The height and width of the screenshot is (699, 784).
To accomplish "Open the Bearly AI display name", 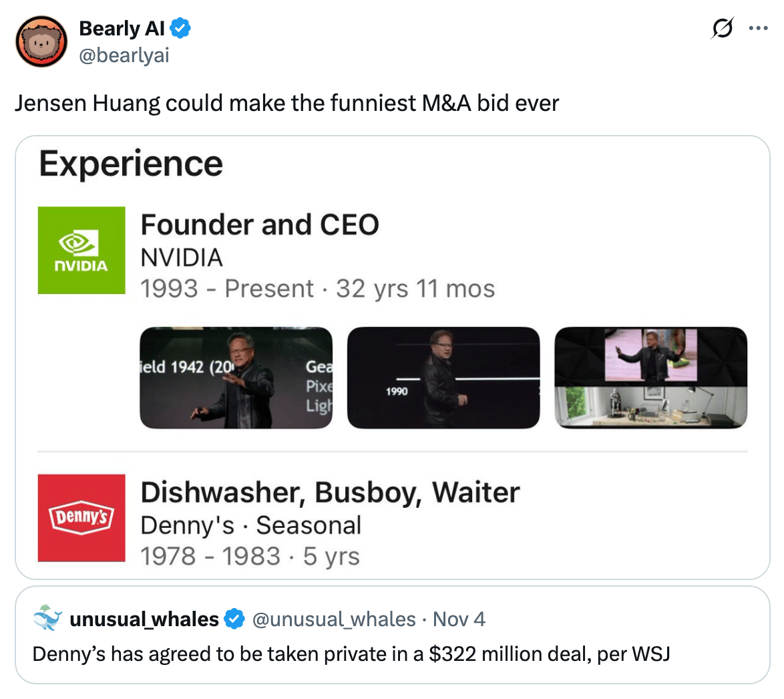I will [122, 29].
